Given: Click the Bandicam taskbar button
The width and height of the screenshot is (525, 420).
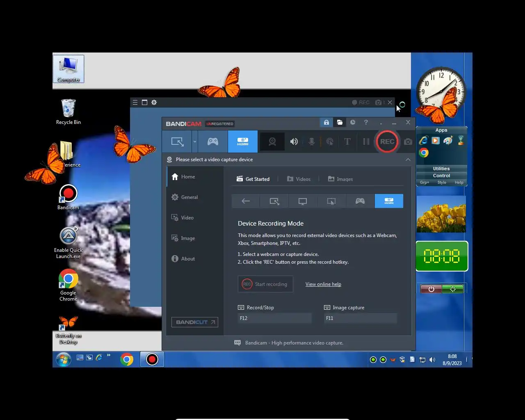Looking at the screenshot, I should [152, 360].
